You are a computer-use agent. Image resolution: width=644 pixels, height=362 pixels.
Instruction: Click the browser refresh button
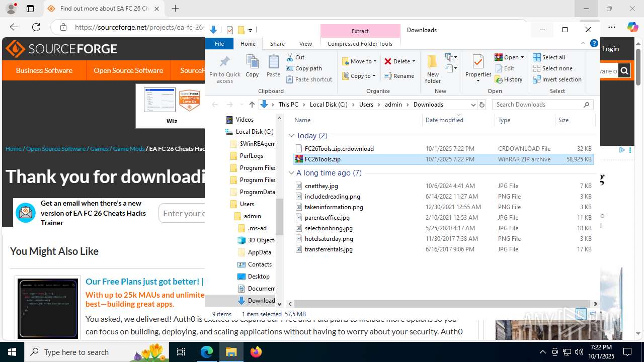[36, 27]
